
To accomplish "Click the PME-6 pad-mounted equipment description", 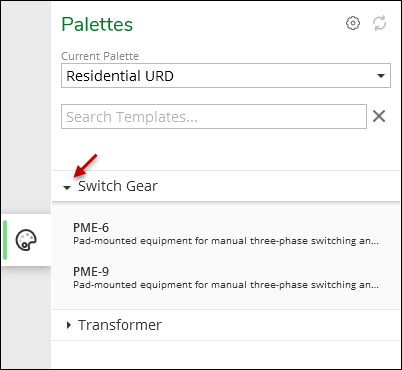I will tap(226, 241).
